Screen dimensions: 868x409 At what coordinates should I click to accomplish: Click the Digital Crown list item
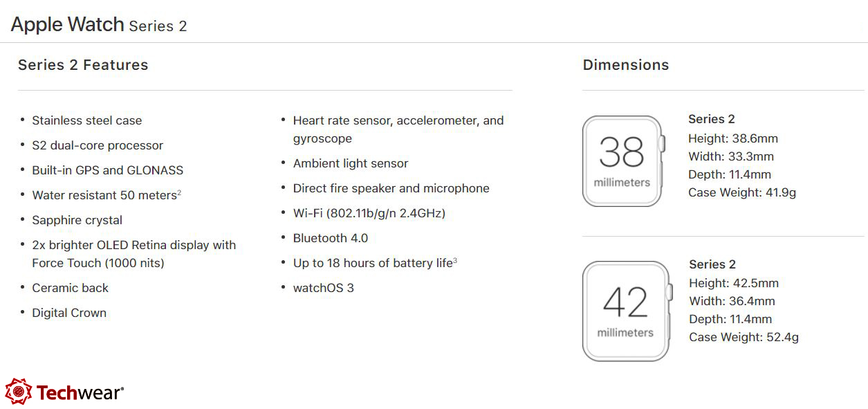[x=69, y=313]
